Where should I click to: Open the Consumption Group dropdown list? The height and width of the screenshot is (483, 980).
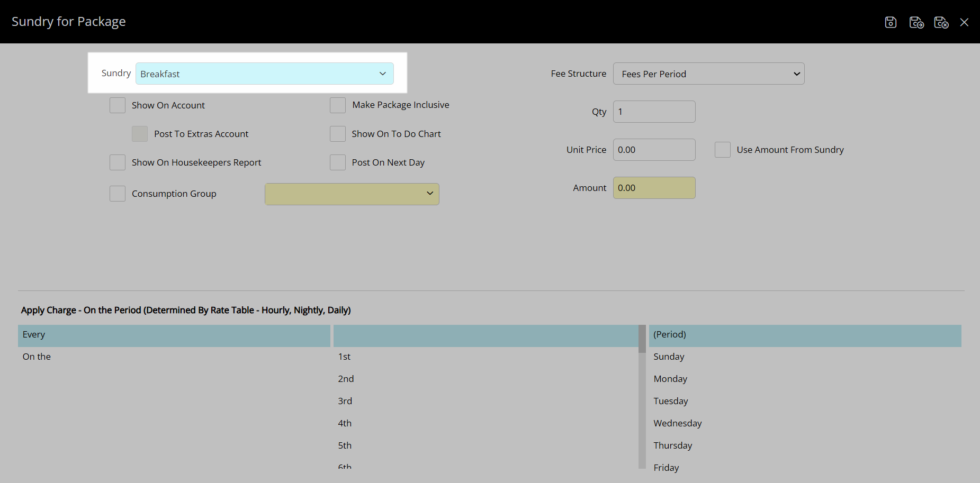click(x=352, y=194)
